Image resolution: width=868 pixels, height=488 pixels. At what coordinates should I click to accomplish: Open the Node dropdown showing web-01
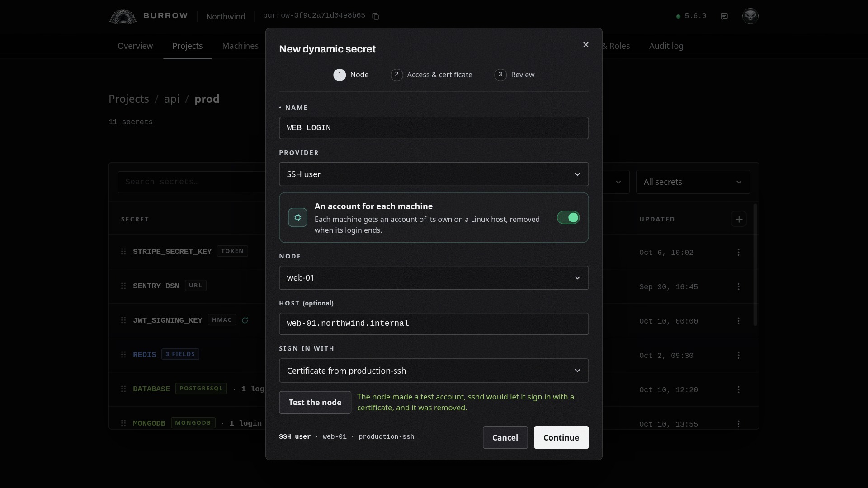[434, 278]
